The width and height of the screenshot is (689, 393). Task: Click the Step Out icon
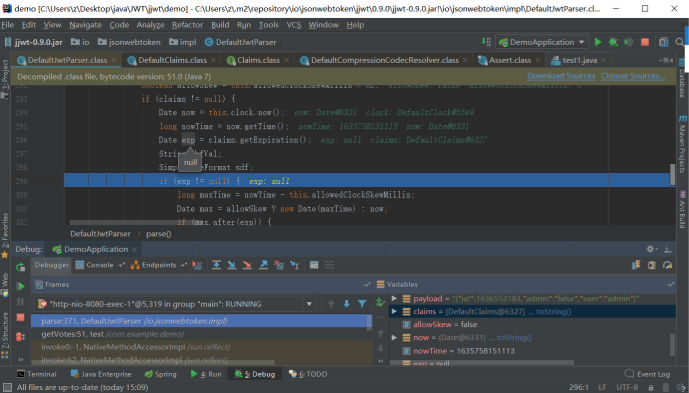tap(263, 265)
